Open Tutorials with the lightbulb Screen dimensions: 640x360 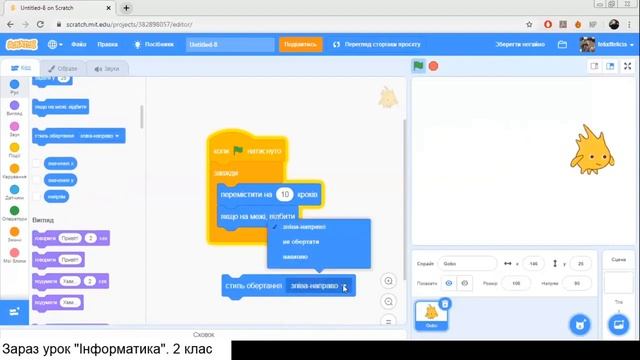tap(154, 44)
